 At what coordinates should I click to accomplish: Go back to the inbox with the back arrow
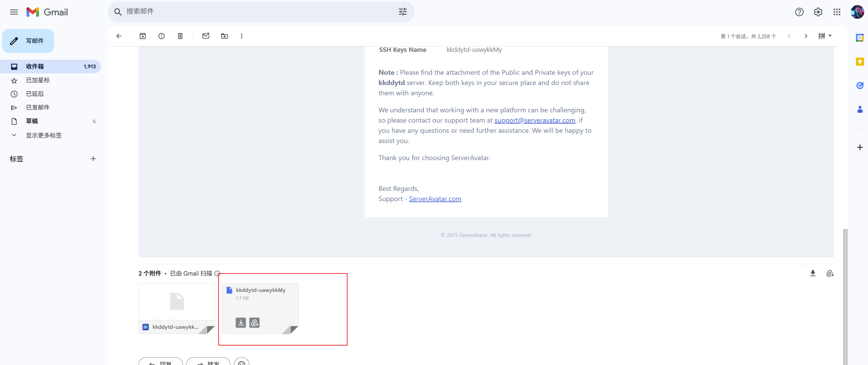tap(119, 36)
